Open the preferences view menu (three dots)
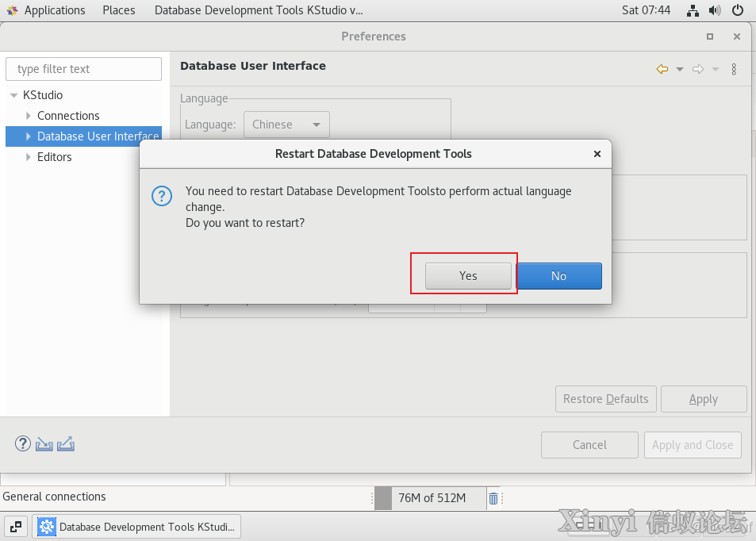 tap(734, 69)
